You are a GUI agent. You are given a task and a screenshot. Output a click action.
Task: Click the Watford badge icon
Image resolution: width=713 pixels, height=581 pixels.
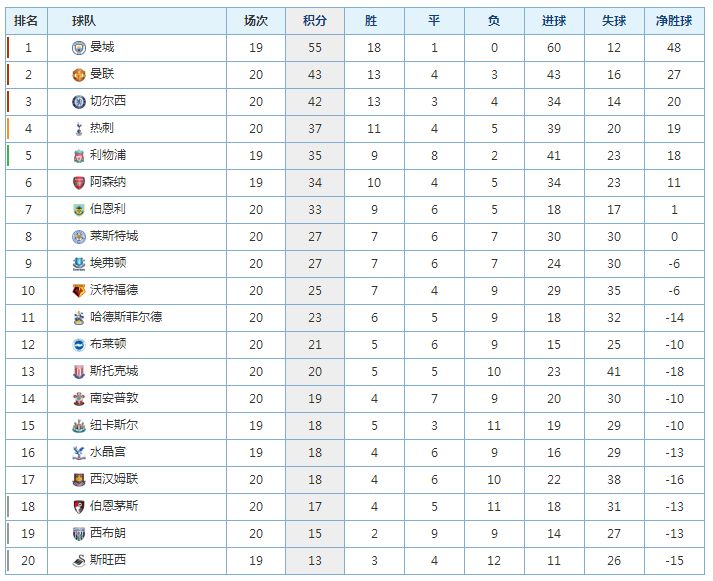(x=79, y=290)
